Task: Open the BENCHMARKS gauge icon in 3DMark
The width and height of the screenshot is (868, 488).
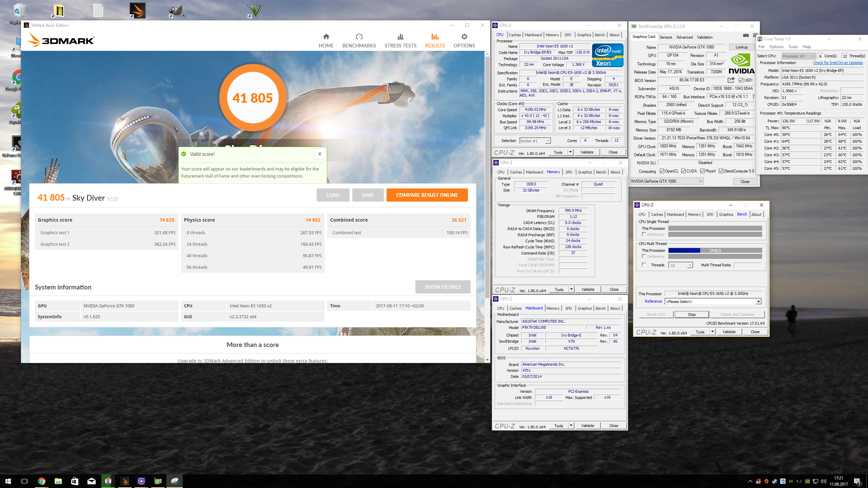Action: [x=359, y=37]
